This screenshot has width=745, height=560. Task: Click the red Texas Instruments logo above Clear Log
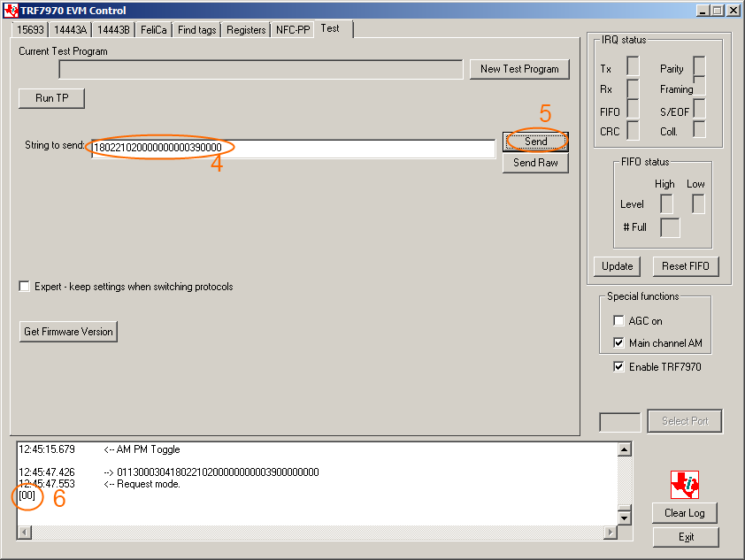(x=685, y=485)
